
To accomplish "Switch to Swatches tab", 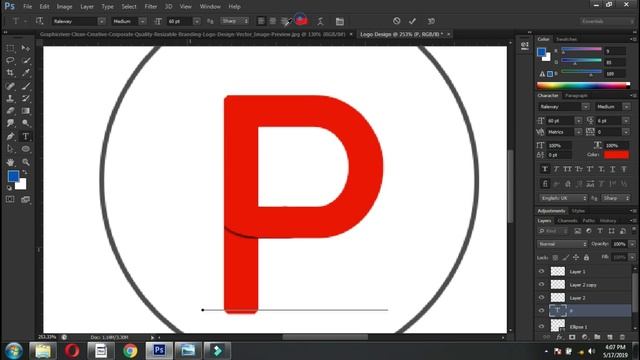I will (567, 39).
